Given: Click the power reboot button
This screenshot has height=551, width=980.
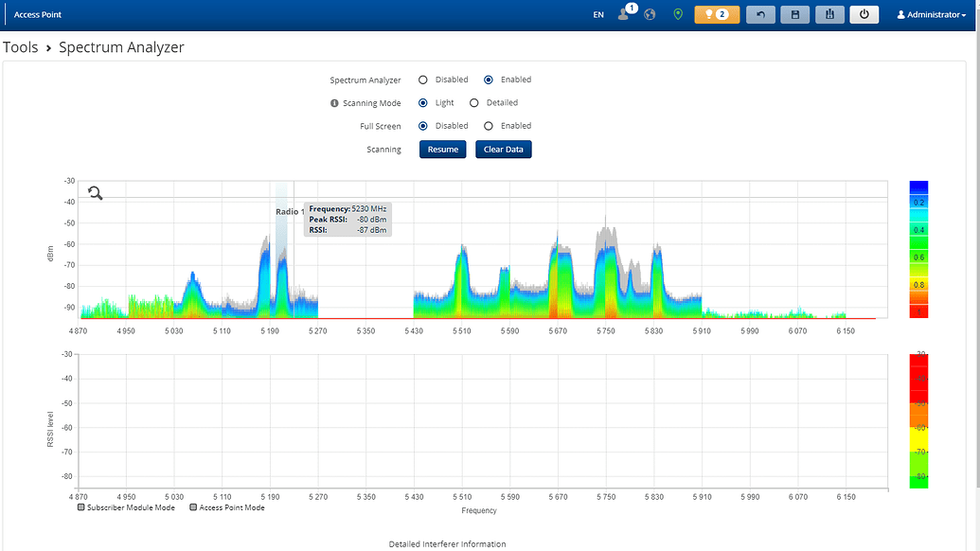Looking at the screenshot, I should [864, 15].
